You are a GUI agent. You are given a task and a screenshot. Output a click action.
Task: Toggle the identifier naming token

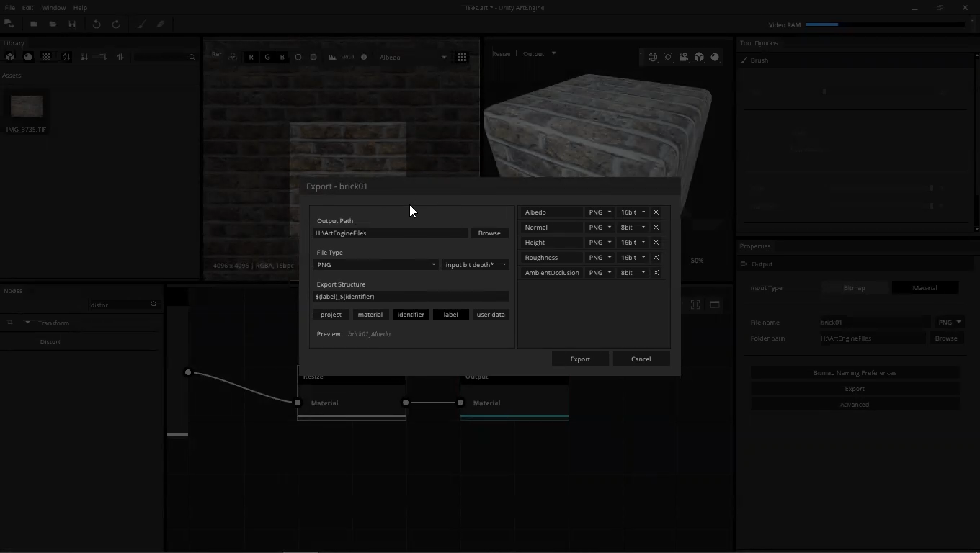[x=411, y=315]
